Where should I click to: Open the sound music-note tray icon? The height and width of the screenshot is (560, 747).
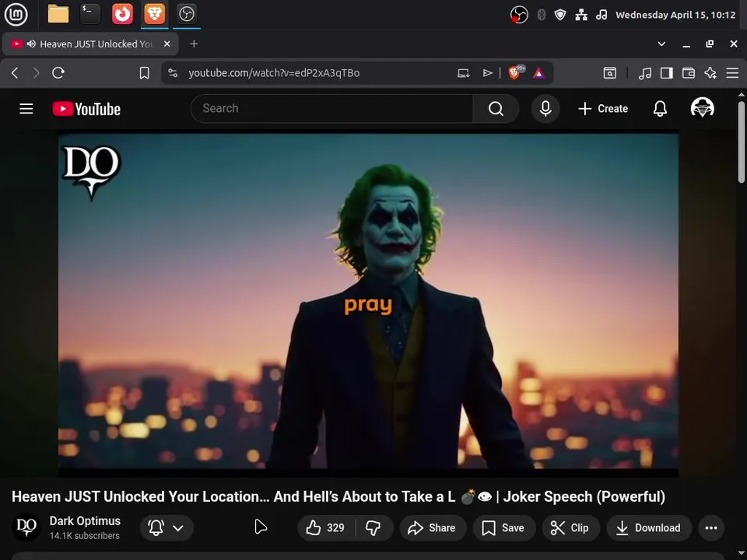pyautogui.click(x=601, y=15)
